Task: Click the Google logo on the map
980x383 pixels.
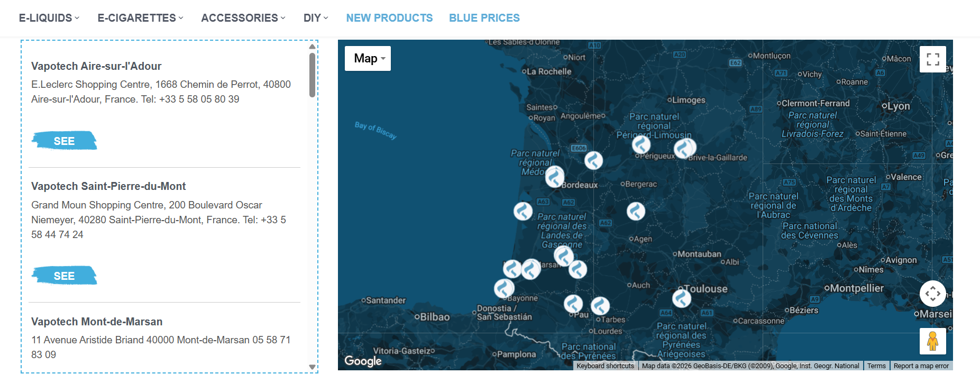Action: click(x=363, y=361)
